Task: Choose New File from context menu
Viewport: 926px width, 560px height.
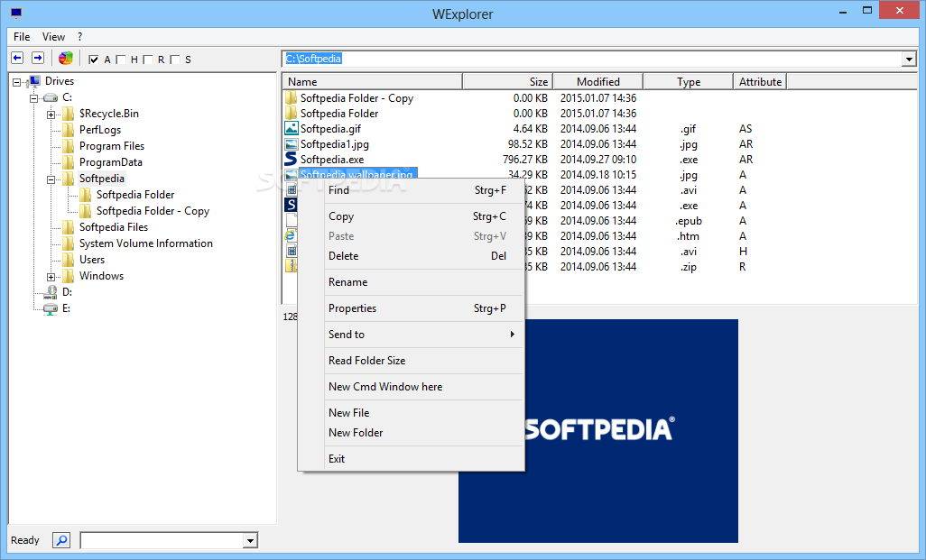Action: coord(424,412)
